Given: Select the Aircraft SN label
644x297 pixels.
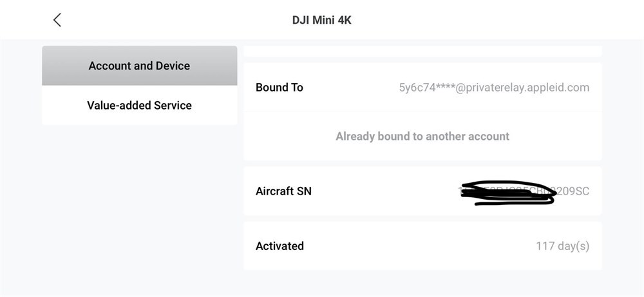Looking at the screenshot, I should [x=283, y=191].
